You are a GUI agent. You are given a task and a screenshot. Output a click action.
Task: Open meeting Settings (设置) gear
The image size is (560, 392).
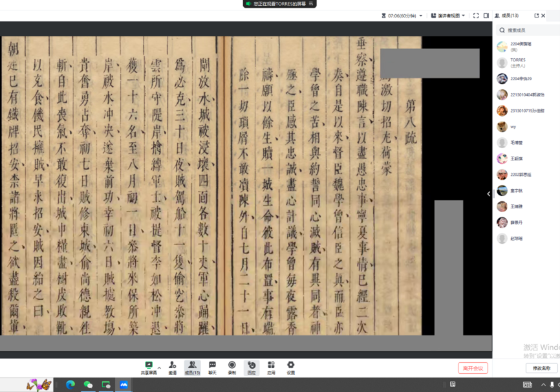[x=291, y=367]
